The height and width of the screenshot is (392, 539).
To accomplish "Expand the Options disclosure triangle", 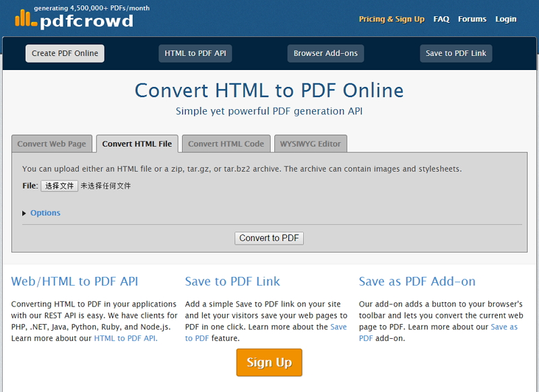I will [x=26, y=212].
